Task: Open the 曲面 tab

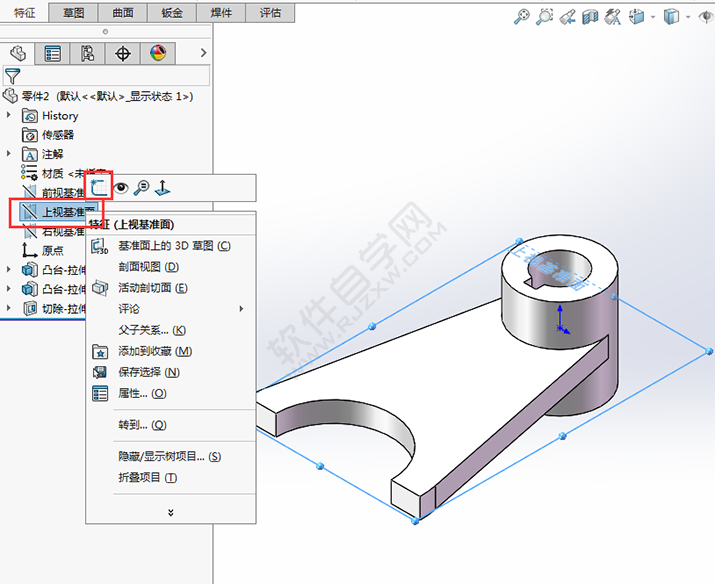Action: tap(123, 13)
